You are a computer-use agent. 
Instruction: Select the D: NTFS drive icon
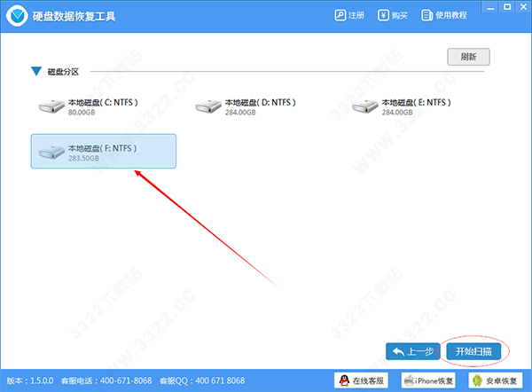208,106
